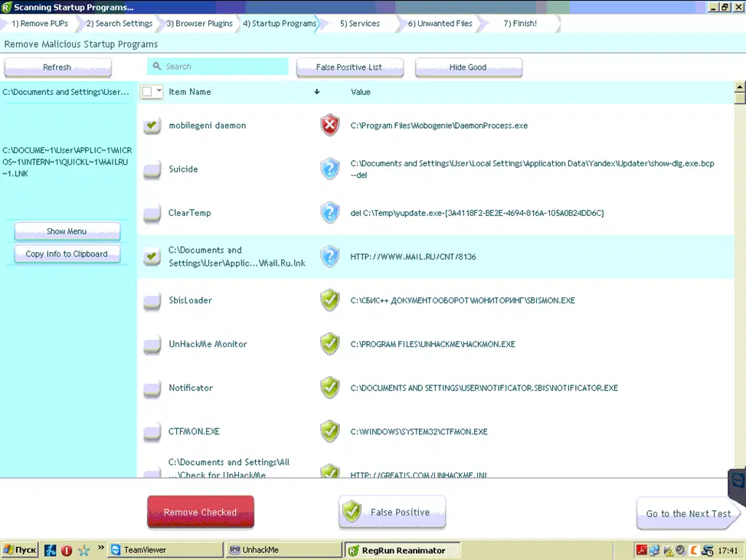Mark selection as False Positive

point(392,512)
